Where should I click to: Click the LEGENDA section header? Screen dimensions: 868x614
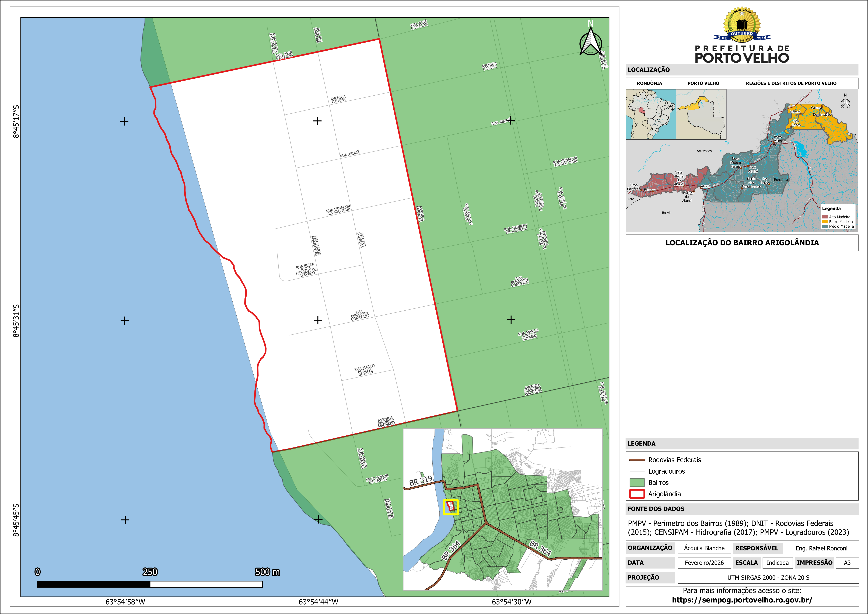(x=642, y=444)
